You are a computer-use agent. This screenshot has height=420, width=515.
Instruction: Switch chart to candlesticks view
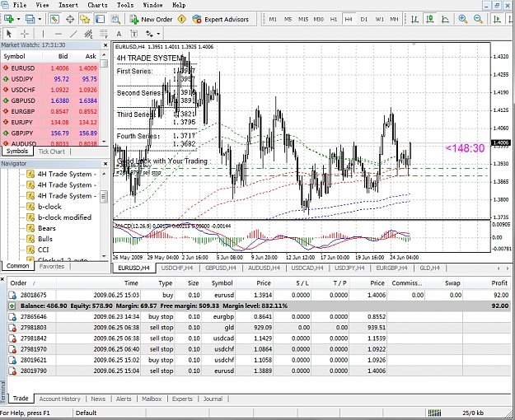click(430, 19)
